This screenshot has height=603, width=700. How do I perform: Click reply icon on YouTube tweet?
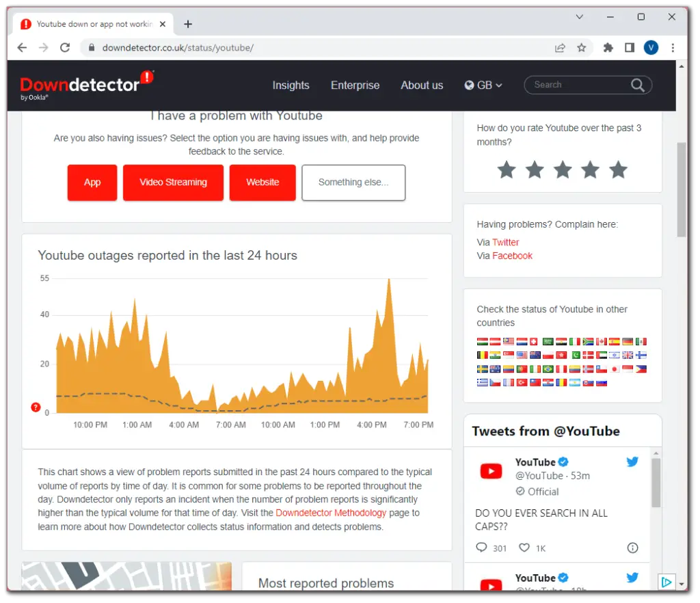pos(481,548)
